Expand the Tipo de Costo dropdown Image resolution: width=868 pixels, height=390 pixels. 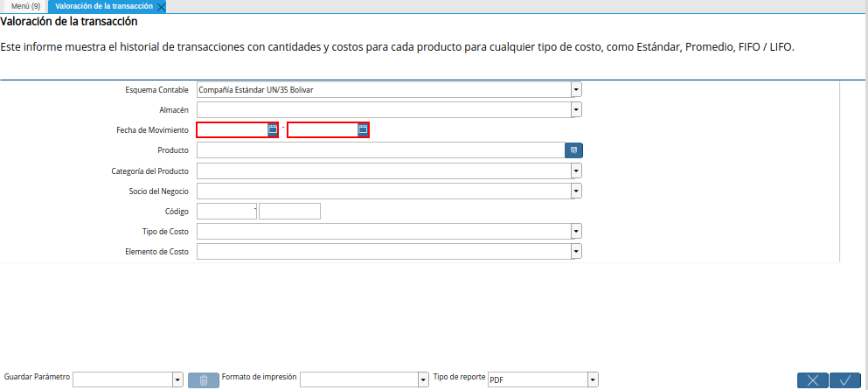(576, 231)
